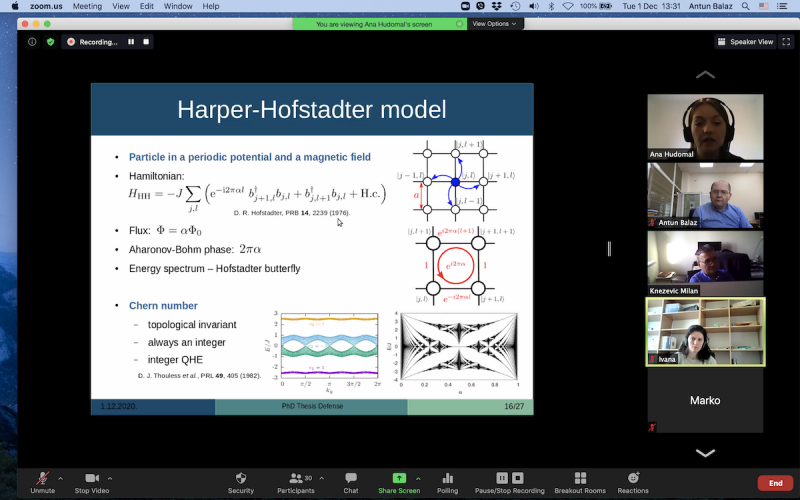Click the first camera-shaped menu bar icon
Image resolution: width=800 pixels, height=500 pixels.
pyautogui.click(x=465, y=6)
